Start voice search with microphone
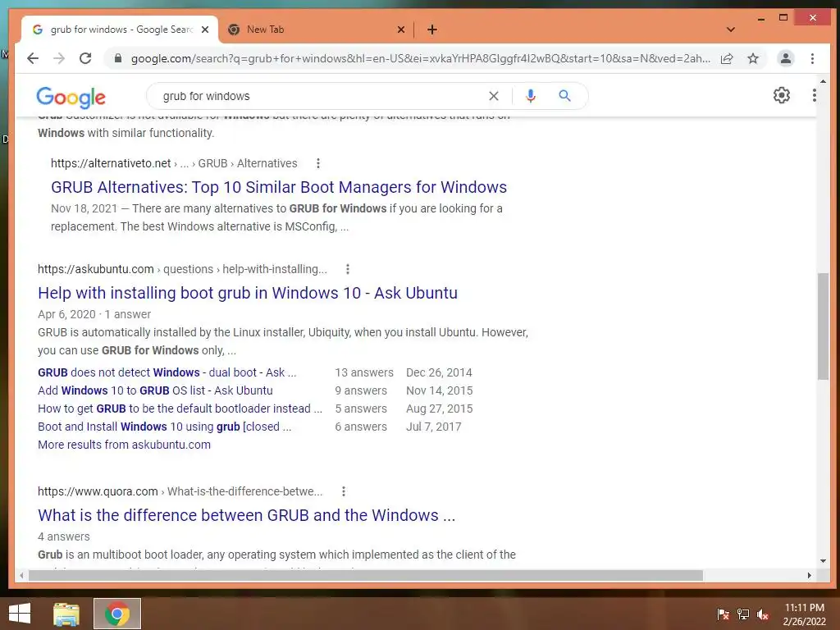 click(531, 96)
